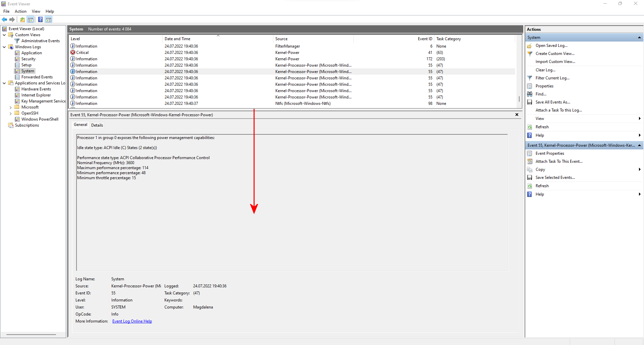Click Clear Log... action
The height and width of the screenshot is (345, 644).
[545, 70]
